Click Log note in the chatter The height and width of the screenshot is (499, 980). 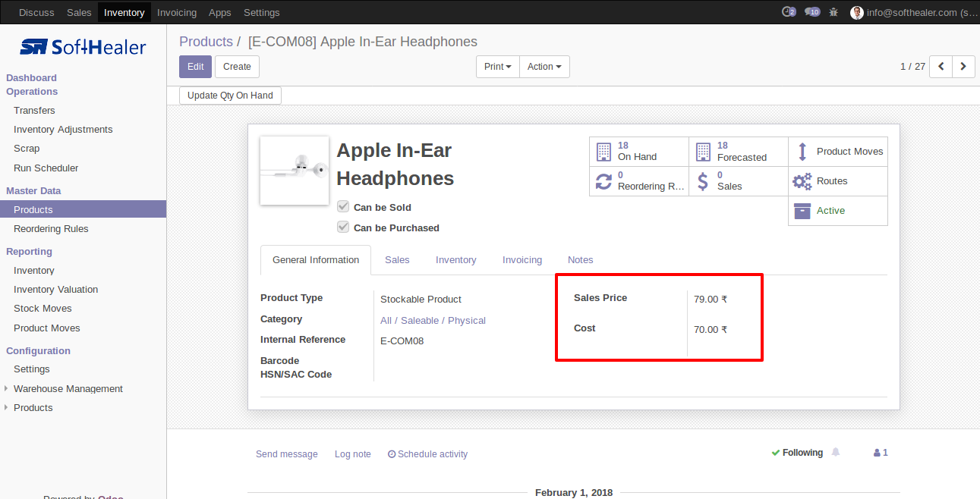point(353,454)
